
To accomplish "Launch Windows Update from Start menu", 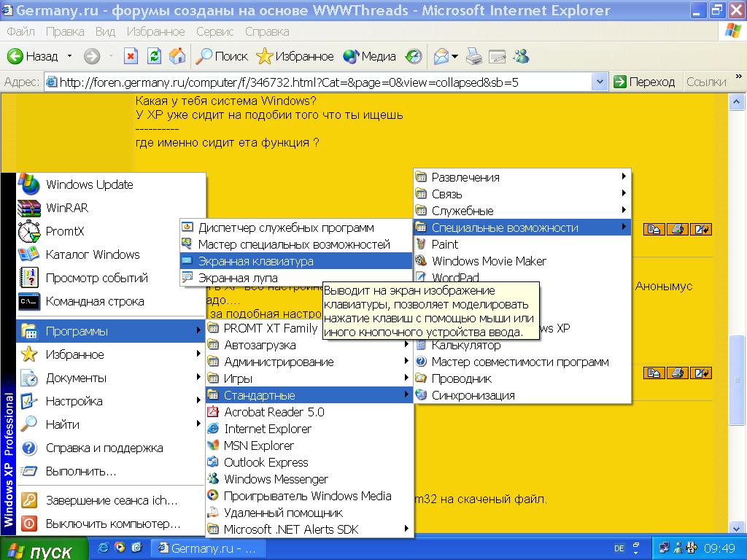I will coord(111,184).
